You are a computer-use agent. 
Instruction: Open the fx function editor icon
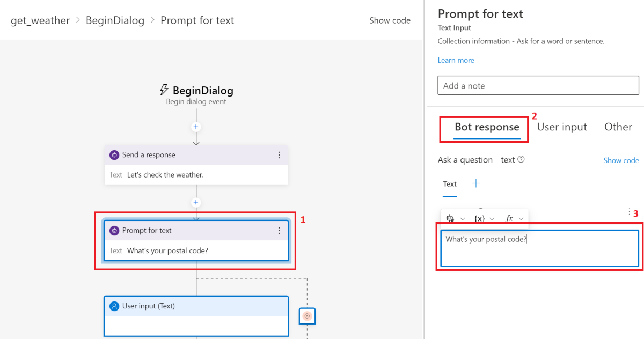(509, 218)
